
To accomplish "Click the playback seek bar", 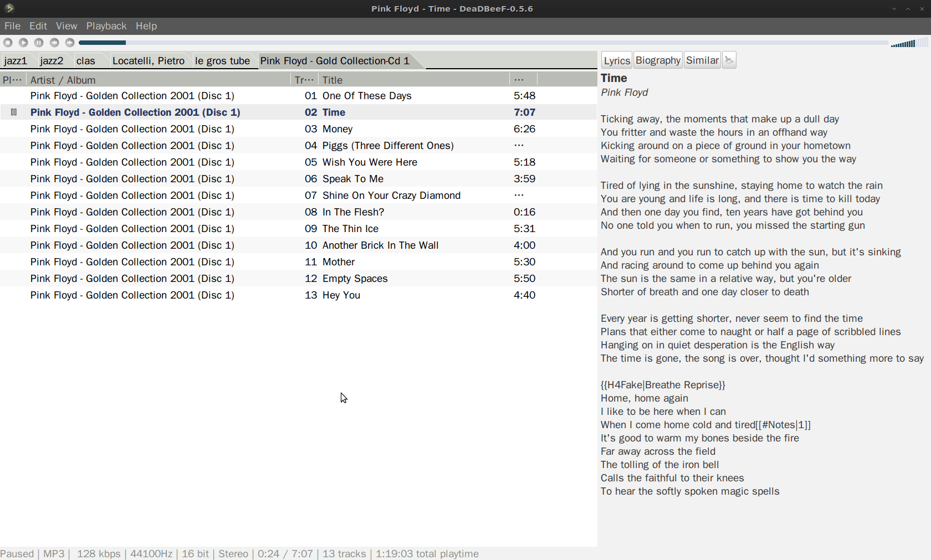I will [483, 43].
